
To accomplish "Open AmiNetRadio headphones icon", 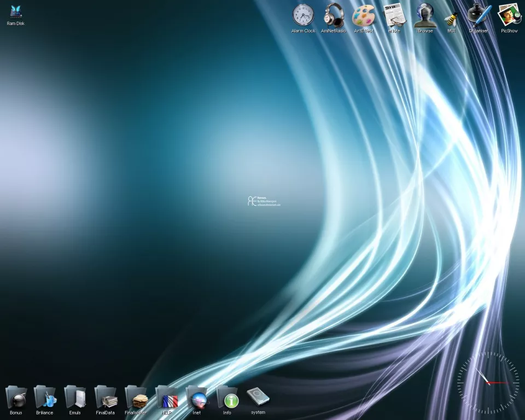I will pos(333,15).
